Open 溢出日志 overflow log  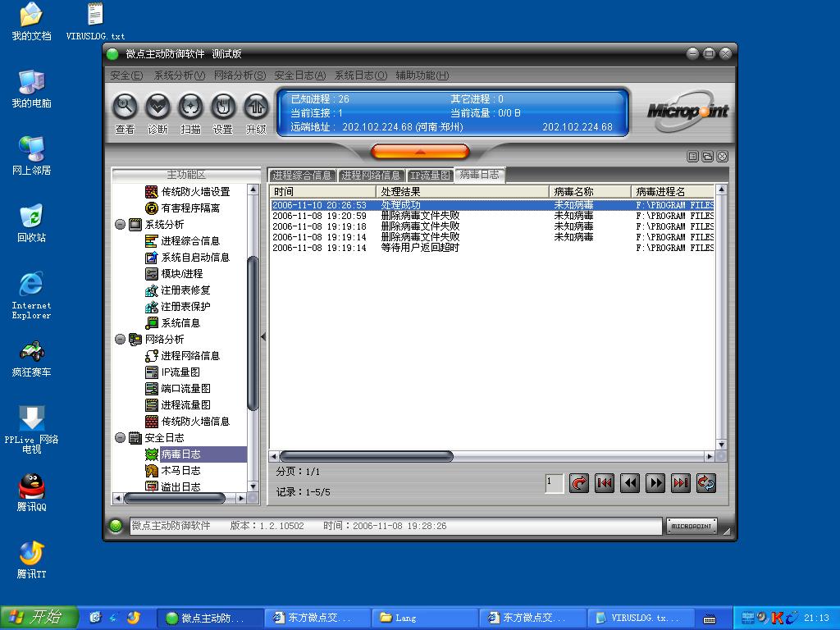pos(173,486)
